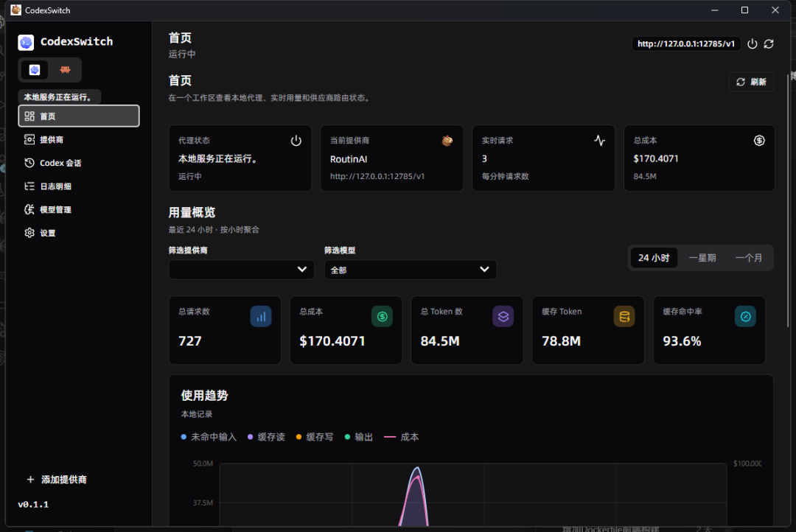The height and width of the screenshot is (532, 796).
Task: Close the CodexSwitch window
Action: (775, 10)
